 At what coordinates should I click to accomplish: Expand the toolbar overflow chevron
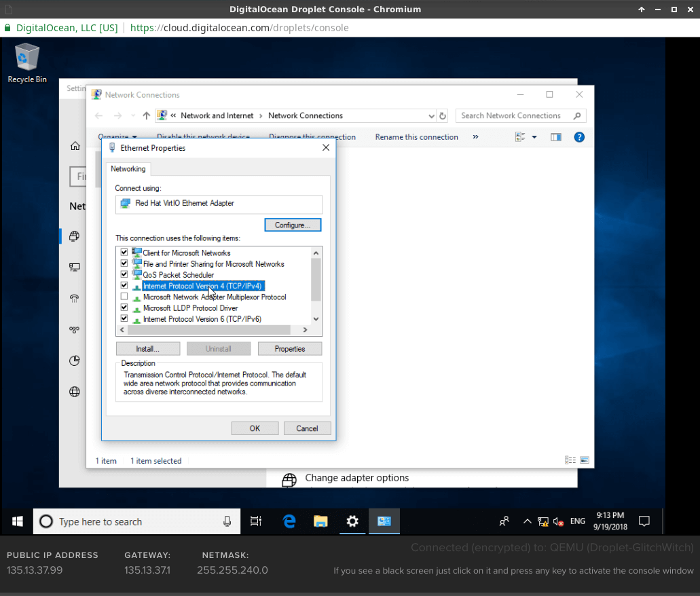pos(475,137)
